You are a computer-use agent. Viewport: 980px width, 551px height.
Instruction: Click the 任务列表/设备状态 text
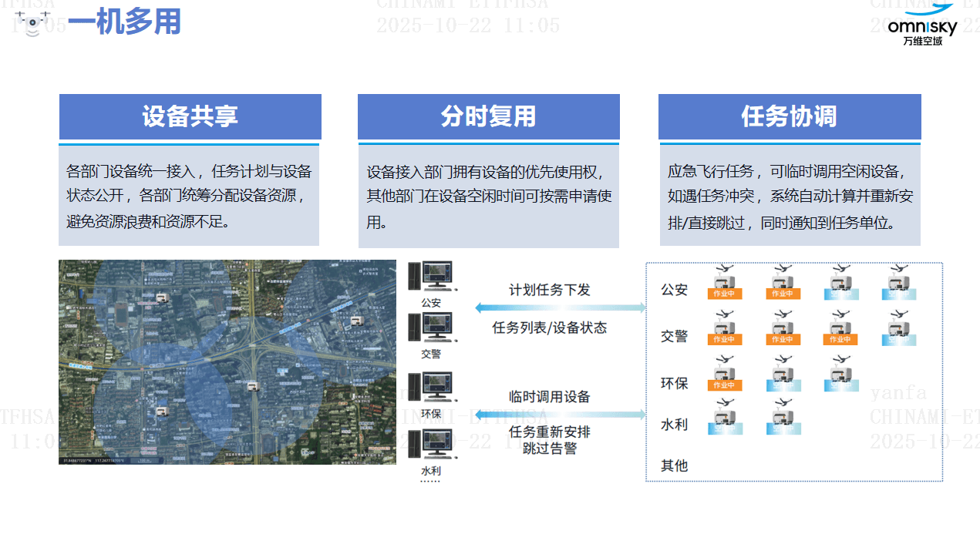(549, 328)
